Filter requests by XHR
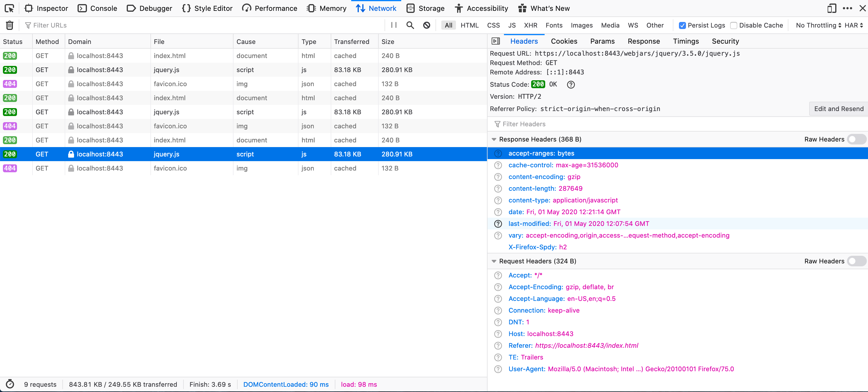This screenshot has height=392, width=868. pos(530,25)
